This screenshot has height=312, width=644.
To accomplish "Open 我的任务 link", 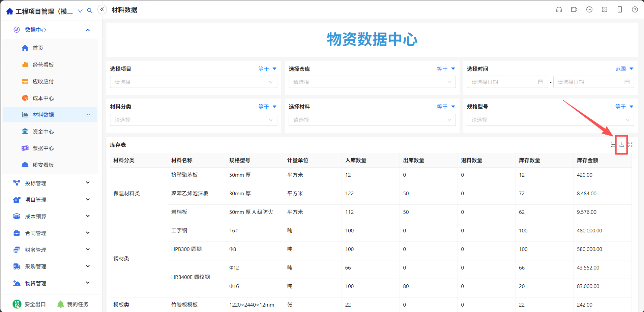I will (73, 304).
